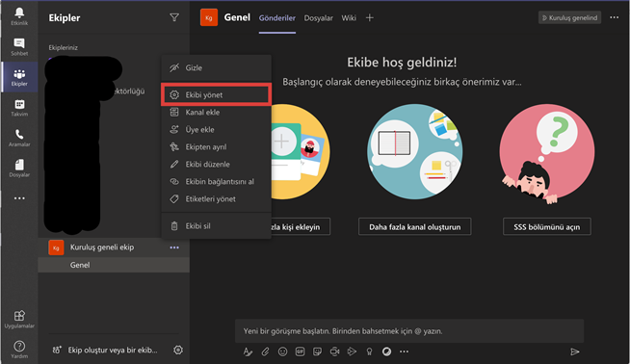Viewport: 630px width, 364px height.
Task: Send the message with the arrow icon
Action: 575,351
